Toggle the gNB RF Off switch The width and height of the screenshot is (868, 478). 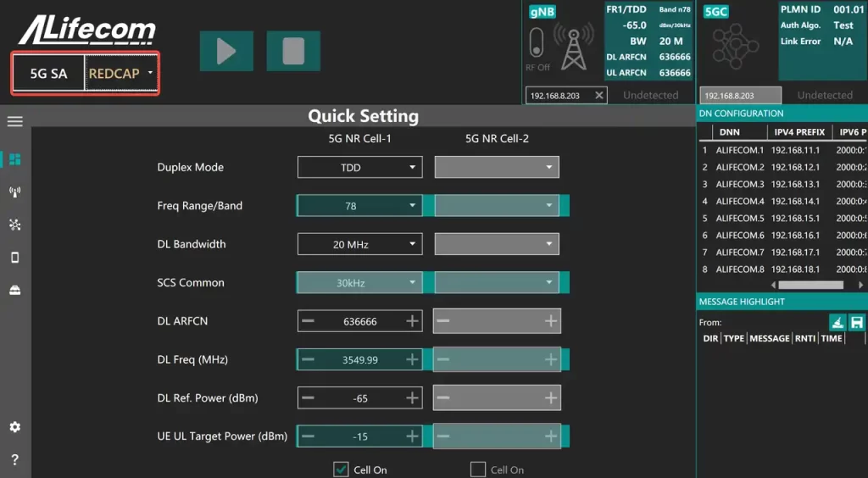point(537,42)
